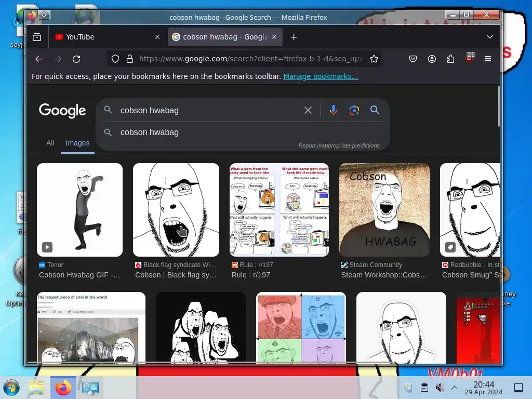The width and height of the screenshot is (532, 399).
Task: Open the tracking protection shield icon
Action: pyautogui.click(x=115, y=59)
